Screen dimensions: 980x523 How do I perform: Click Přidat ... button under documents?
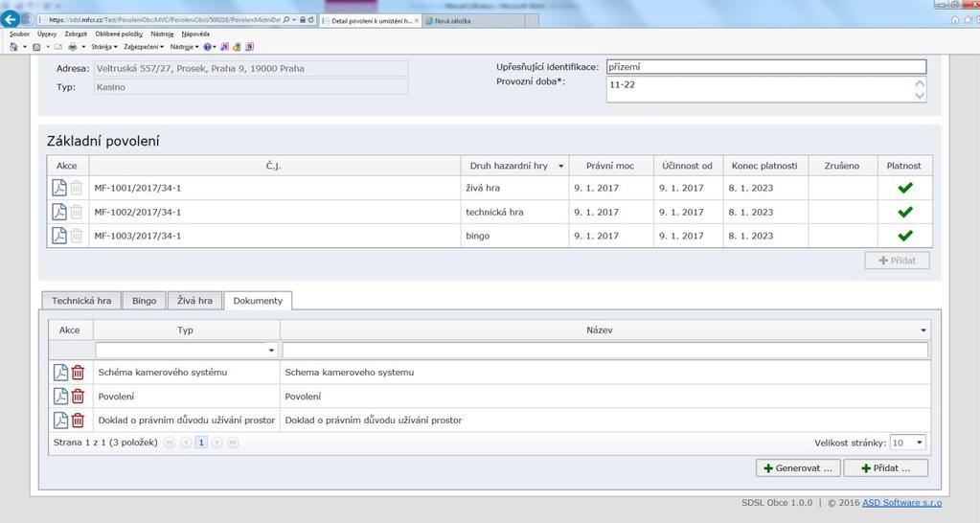885,468
